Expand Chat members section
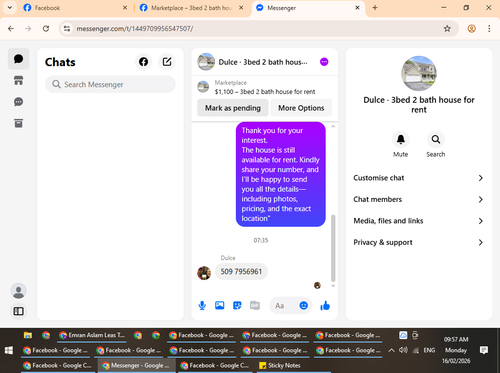The height and width of the screenshot is (373, 500). (419, 199)
